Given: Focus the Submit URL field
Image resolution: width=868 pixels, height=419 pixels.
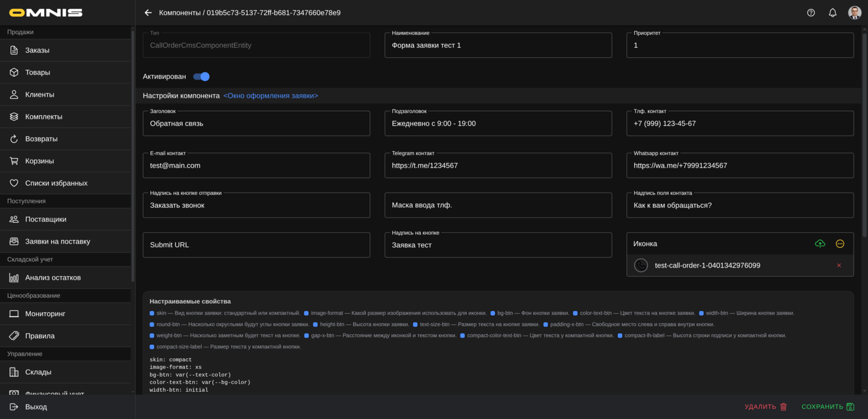Looking at the screenshot, I should point(256,245).
